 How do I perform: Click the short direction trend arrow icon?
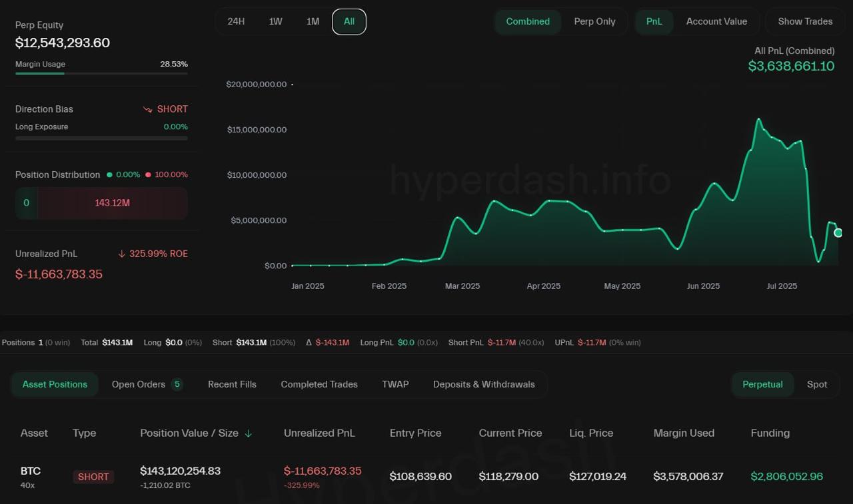pos(148,109)
